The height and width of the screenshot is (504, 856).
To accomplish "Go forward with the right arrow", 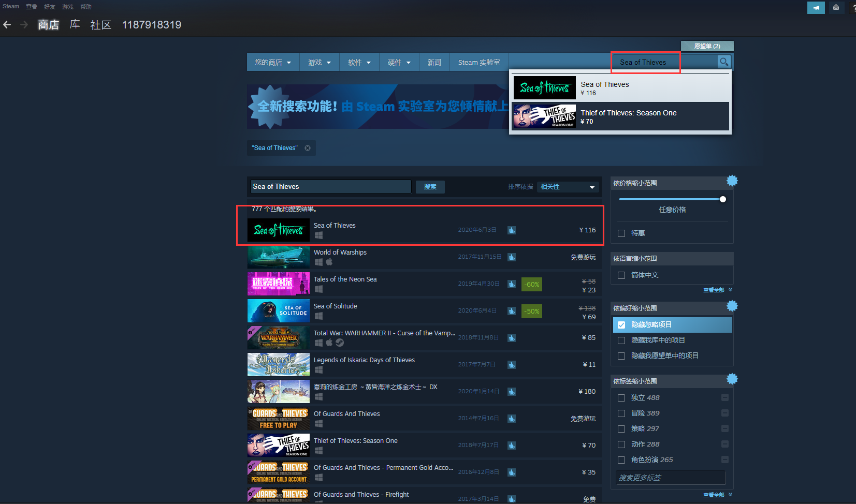I will 24,24.
